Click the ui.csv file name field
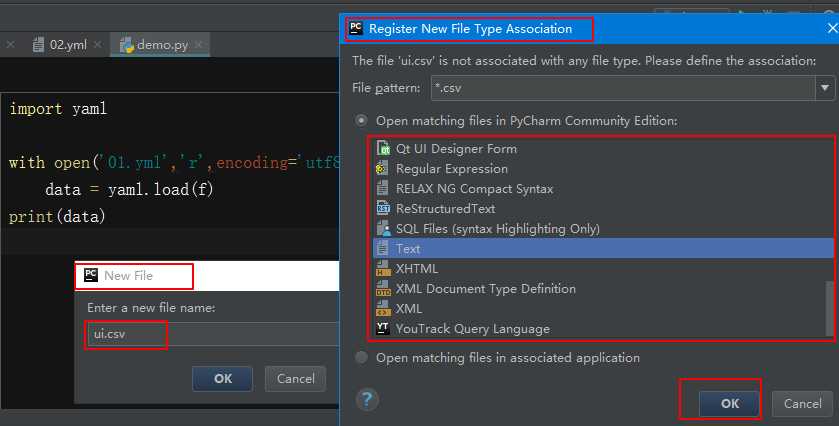Image resolution: width=839 pixels, height=426 pixels. (213, 334)
